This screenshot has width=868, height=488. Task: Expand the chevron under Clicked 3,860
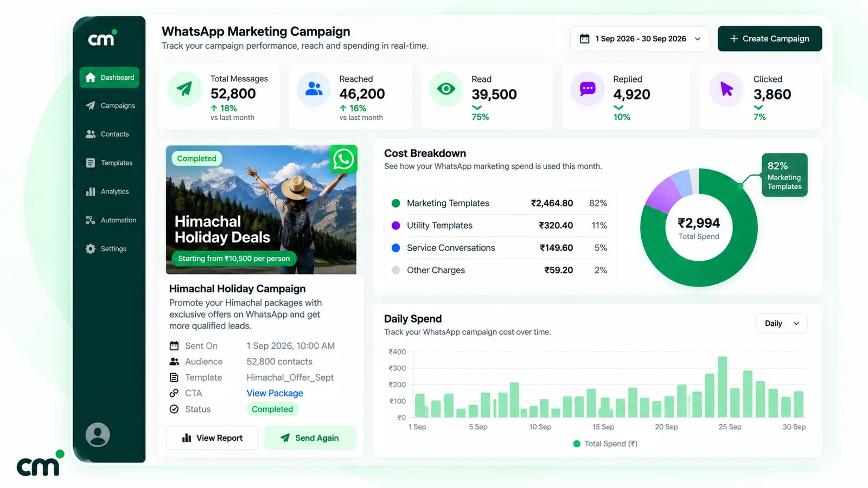pos(758,107)
